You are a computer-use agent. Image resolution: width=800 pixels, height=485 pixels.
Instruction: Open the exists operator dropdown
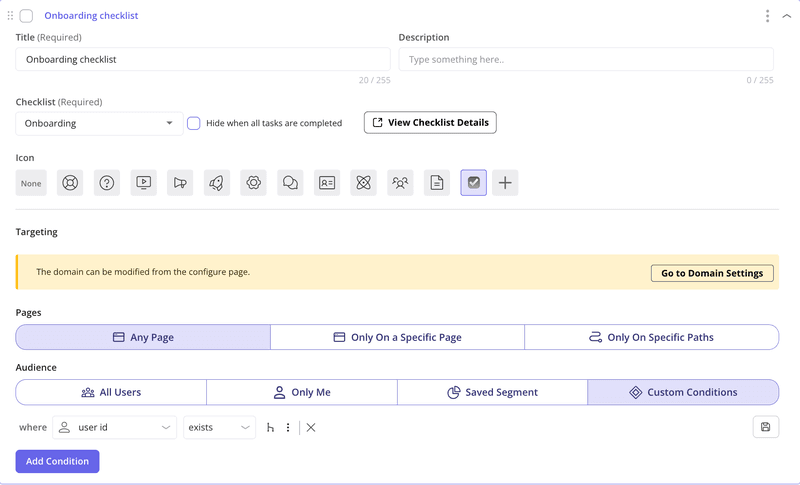click(x=219, y=427)
